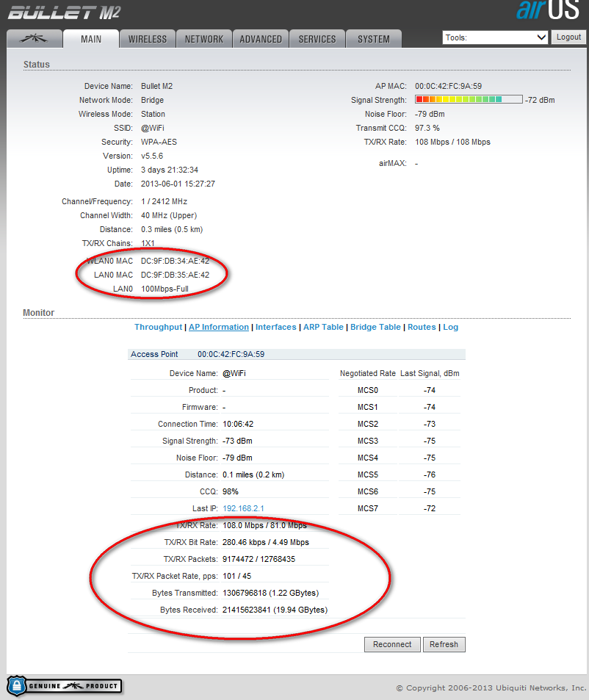This screenshot has height=700, width=589.
Task: Click the Date value 2013-06-01 15:27:27
Action: coord(178,184)
